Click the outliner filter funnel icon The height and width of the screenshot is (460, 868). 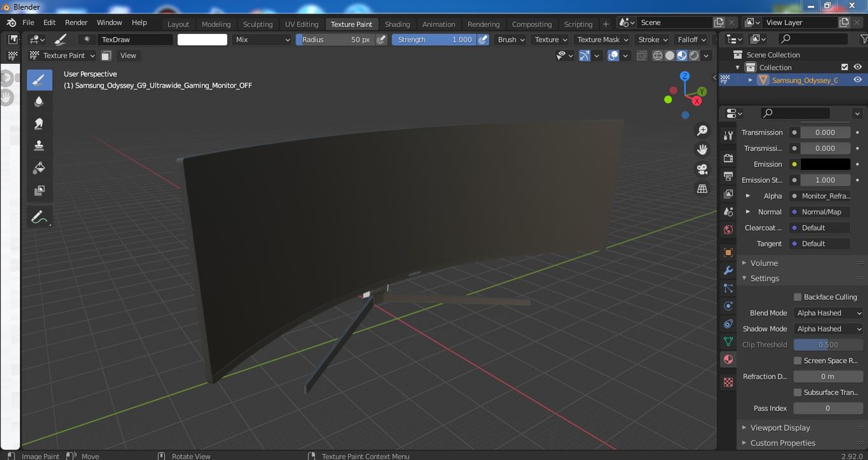point(863,39)
